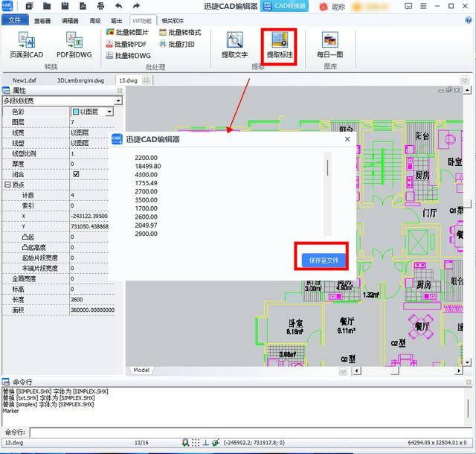476x454 pixels.
Task: Click into the 命令行 command input field
Action: [251, 432]
